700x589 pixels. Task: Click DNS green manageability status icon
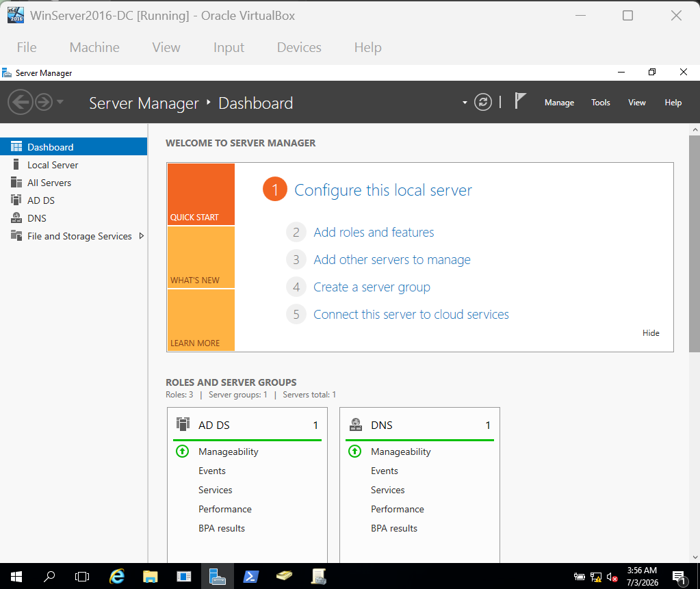pos(354,451)
